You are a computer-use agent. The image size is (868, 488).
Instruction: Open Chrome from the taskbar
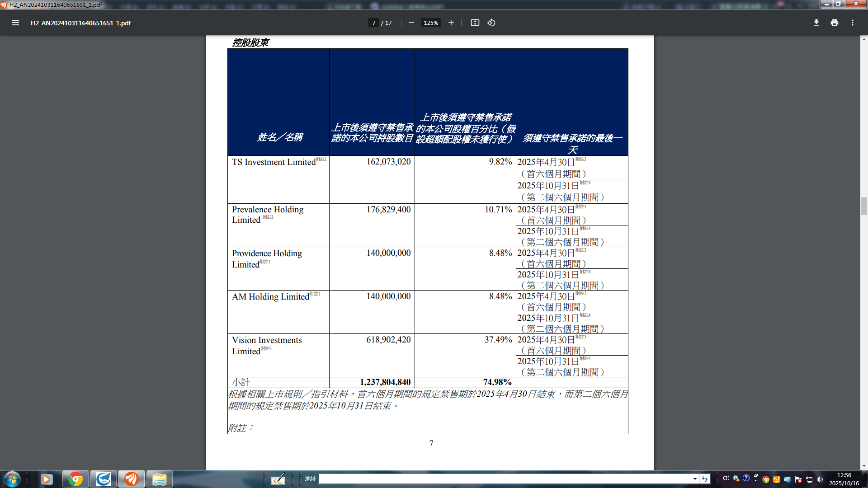point(75,479)
